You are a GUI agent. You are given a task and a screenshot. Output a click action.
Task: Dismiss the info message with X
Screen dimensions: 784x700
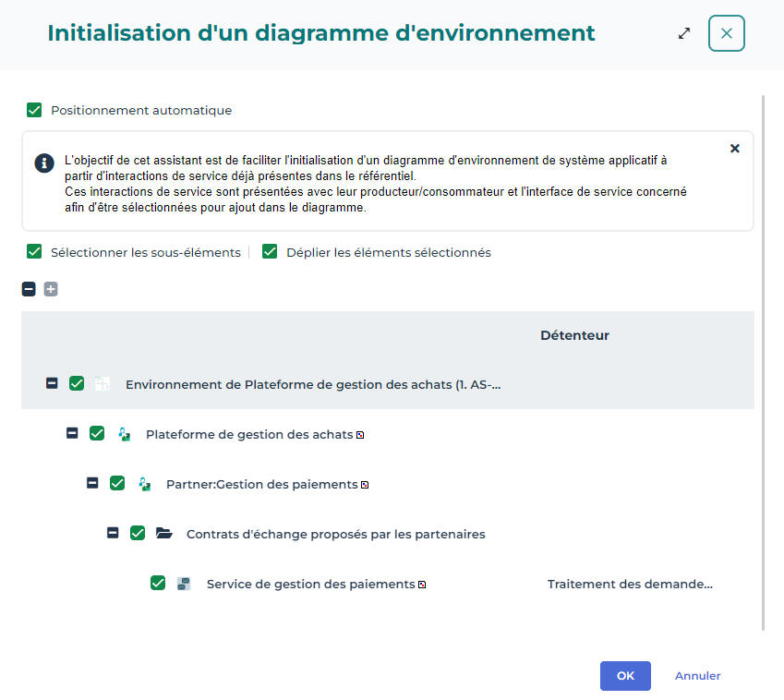pos(735,149)
